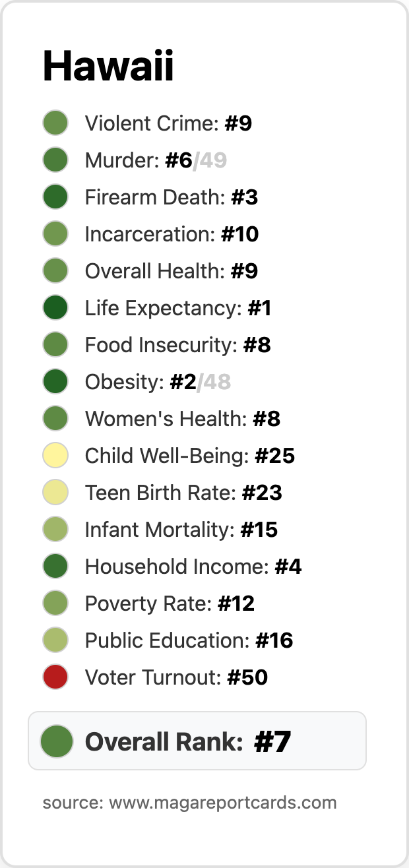The image size is (409, 868).
Task: Select the Women's Health #8 label
Action: click(x=183, y=419)
